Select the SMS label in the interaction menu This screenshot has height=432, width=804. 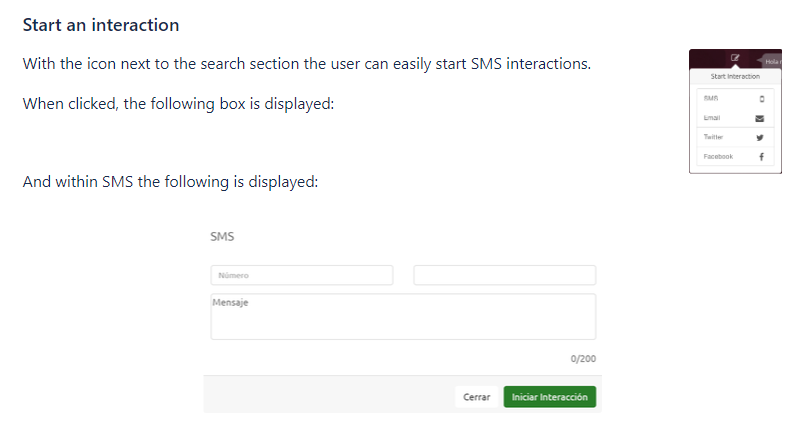pyautogui.click(x=711, y=99)
